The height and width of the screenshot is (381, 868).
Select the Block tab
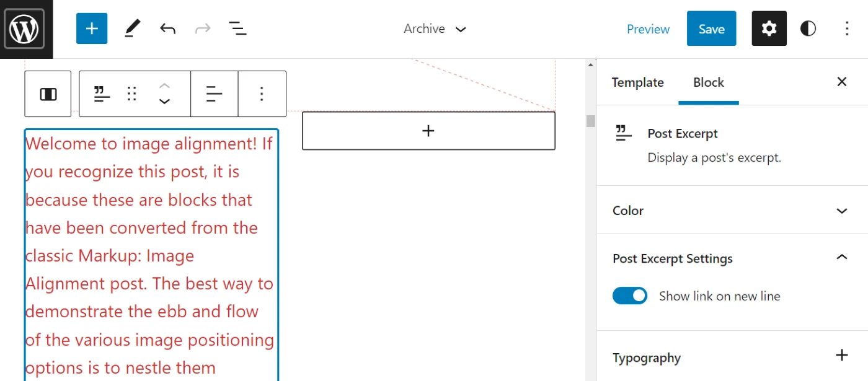pos(709,82)
